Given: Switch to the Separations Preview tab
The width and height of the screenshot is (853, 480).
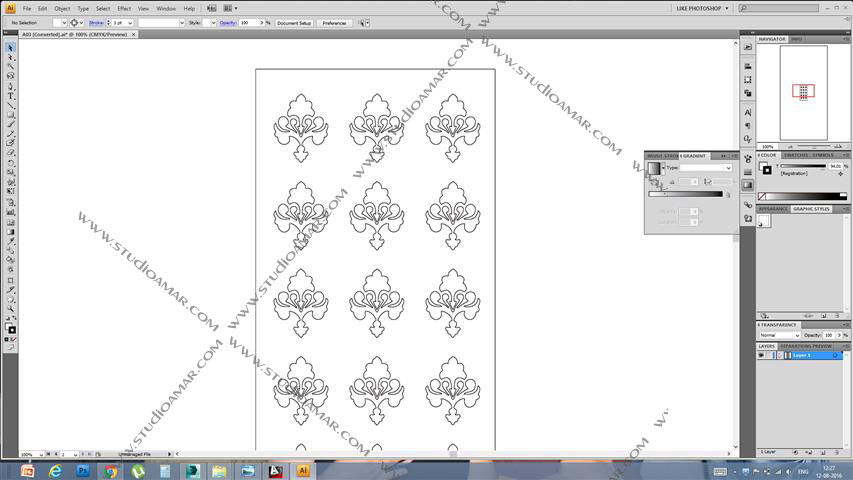Looking at the screenshot, I should 806,346.
